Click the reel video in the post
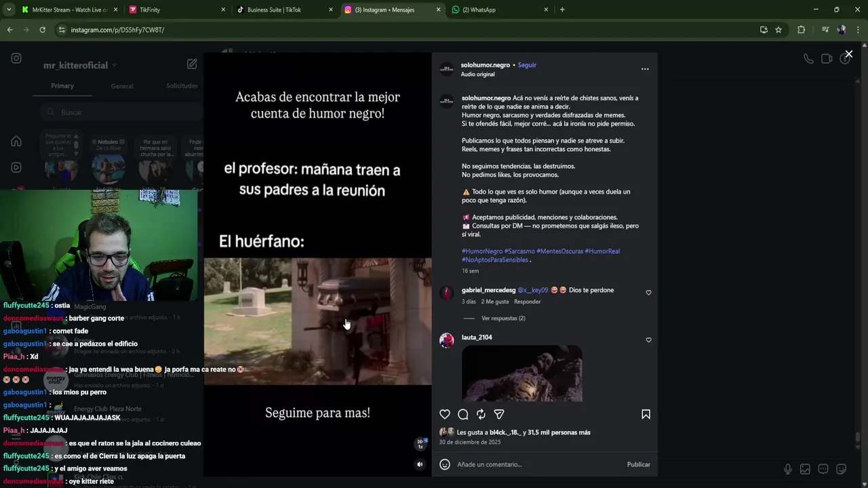The height and width of the screenshot is (488, 868). pos(317,264)
